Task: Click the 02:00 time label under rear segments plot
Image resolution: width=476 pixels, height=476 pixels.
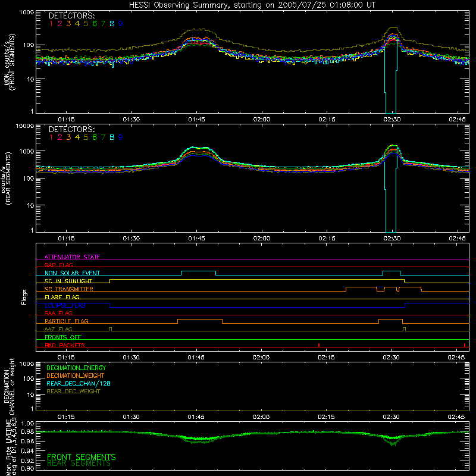Action: pyautogui.click(x=262, y=239)
